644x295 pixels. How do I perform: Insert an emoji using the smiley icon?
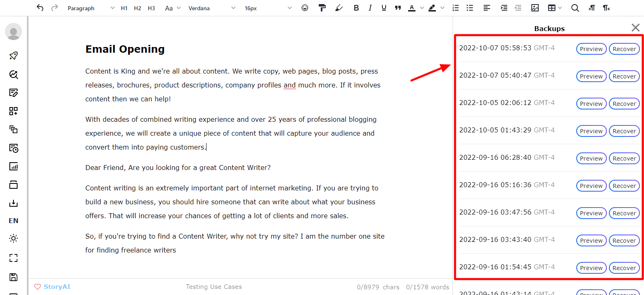(x=305, y=8)
